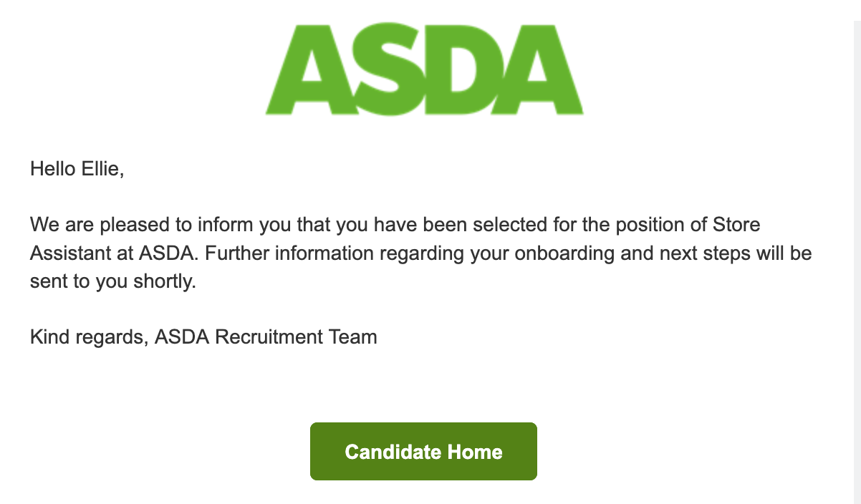Click the green ASDA logo
This screenshot has width=861, height=504.
pyautogui.click(x=424, y=69)
